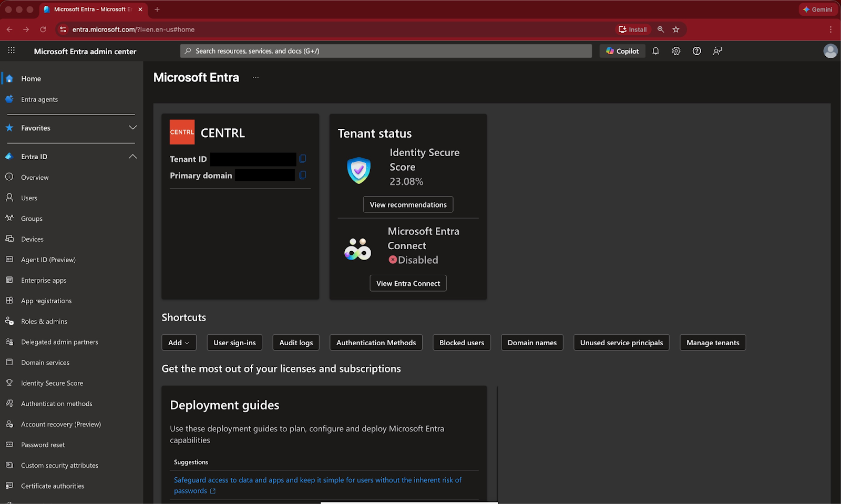841x504 pixels.
Task: Open Domain names shortcut
Action: 532,343
